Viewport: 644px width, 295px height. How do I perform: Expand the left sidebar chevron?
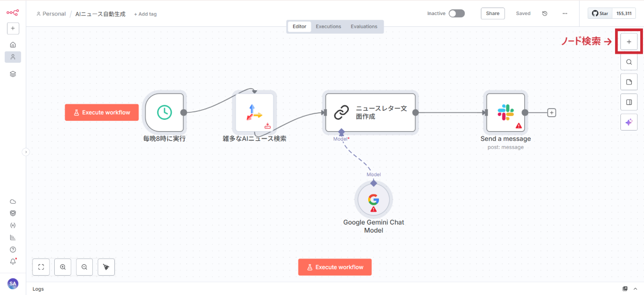click(x=25, y=152)
